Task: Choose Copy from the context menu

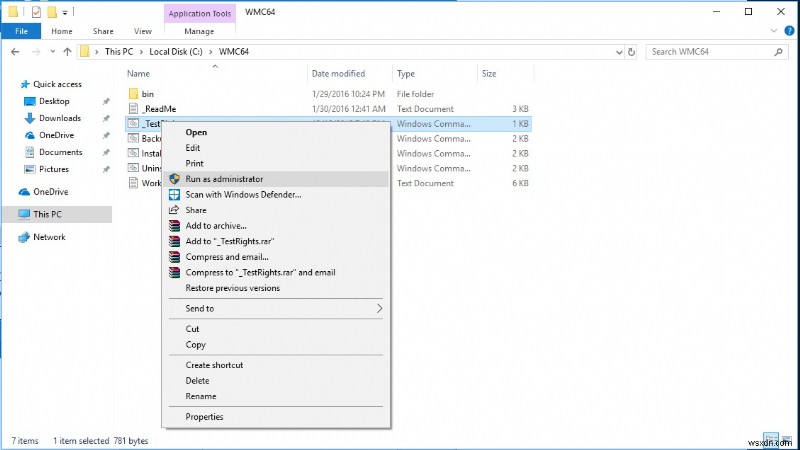Action: (195, 344)
